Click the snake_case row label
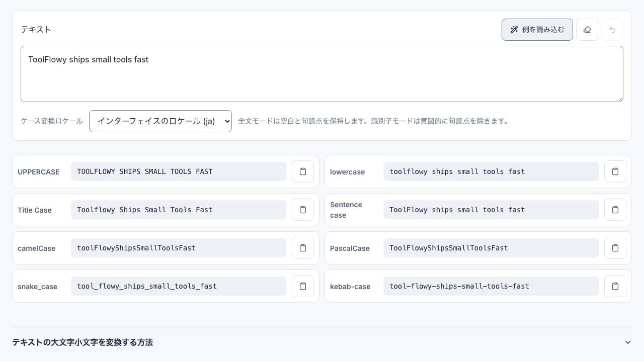This screenshot has width=644, height=362. click(37, 287)
